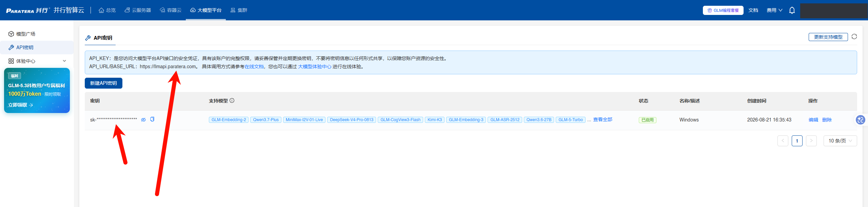This screenshot has height=207, width=868.
Task: Select the 大模型平台 tab
Action: (206, 10)
